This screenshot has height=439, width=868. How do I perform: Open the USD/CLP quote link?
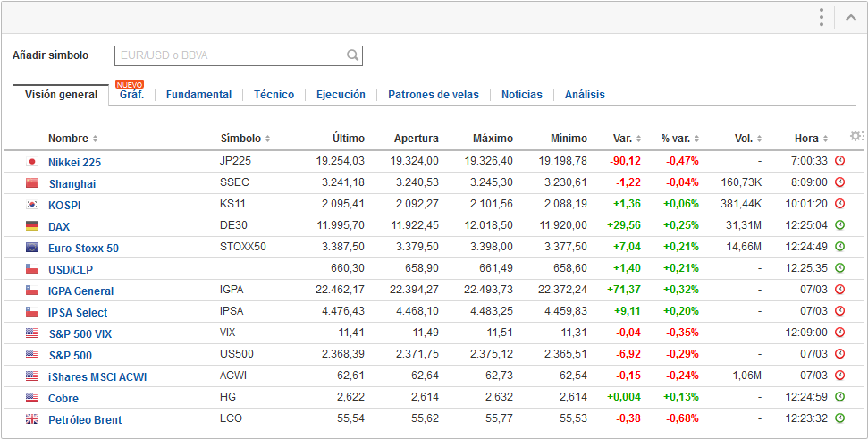[x=71, y=269]
